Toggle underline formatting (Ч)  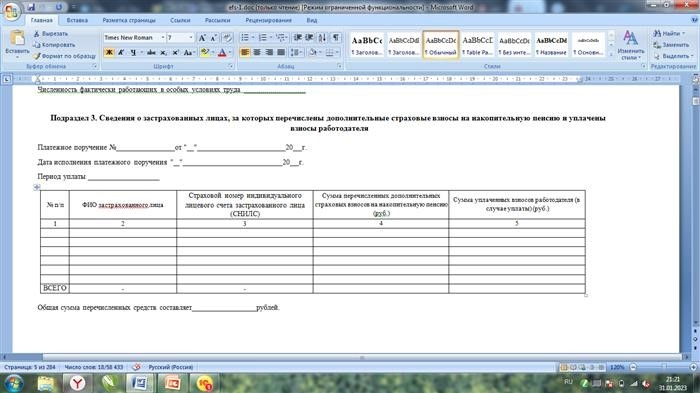[x=133, y=52]
